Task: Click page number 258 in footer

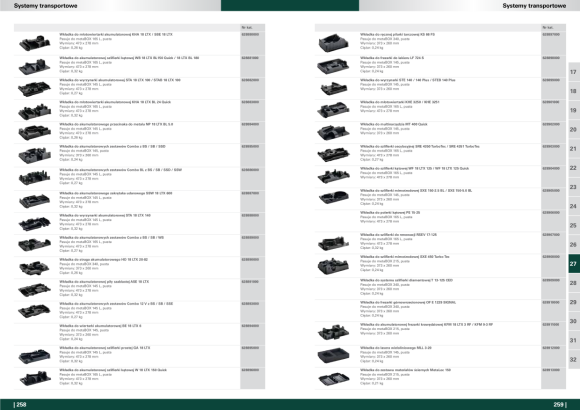Action: [20, 404]
